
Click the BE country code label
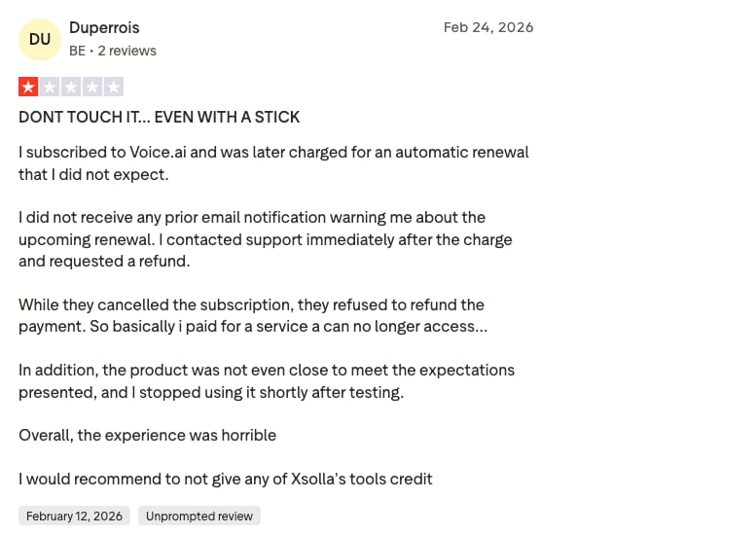[77, 51]
